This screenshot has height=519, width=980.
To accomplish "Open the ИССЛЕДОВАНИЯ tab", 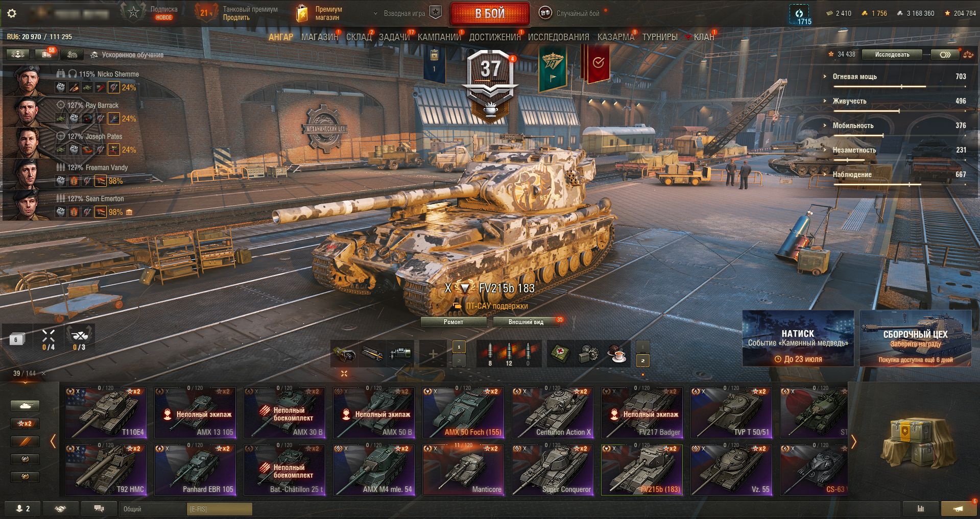I will (x=558, y=37).
